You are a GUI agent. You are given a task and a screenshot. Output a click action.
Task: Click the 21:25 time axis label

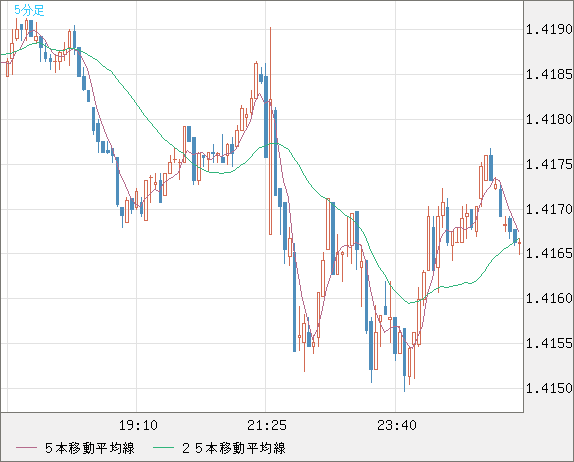pyautogui.click(x=267, y=425)
